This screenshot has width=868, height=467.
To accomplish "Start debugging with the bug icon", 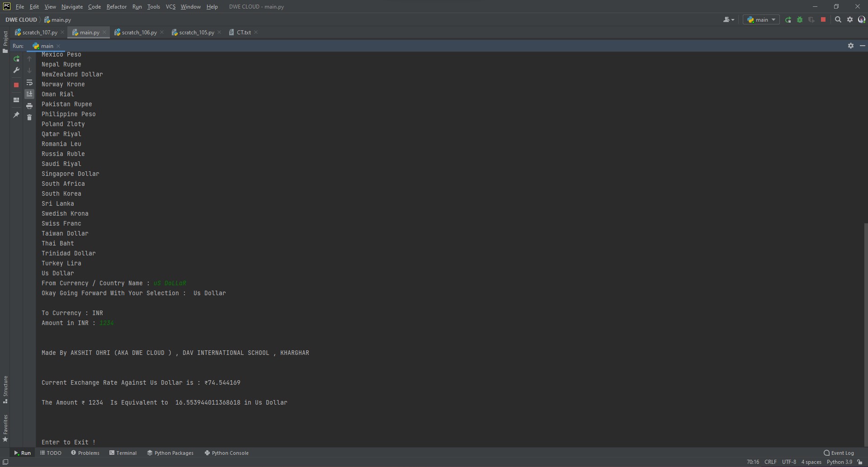I will [800, 20].
